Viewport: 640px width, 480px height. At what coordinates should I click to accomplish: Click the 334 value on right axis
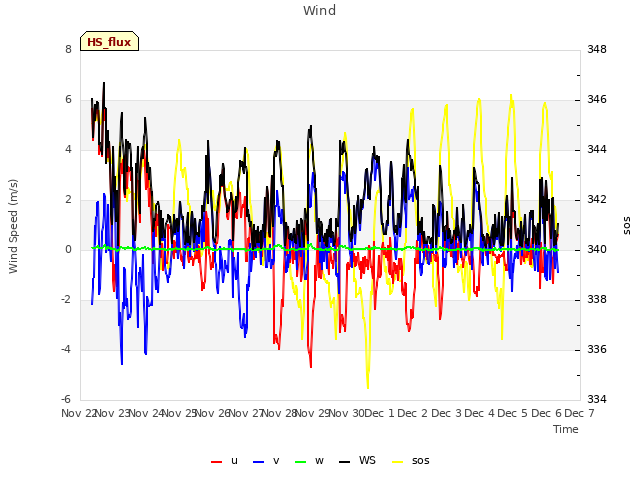point(597,399)
